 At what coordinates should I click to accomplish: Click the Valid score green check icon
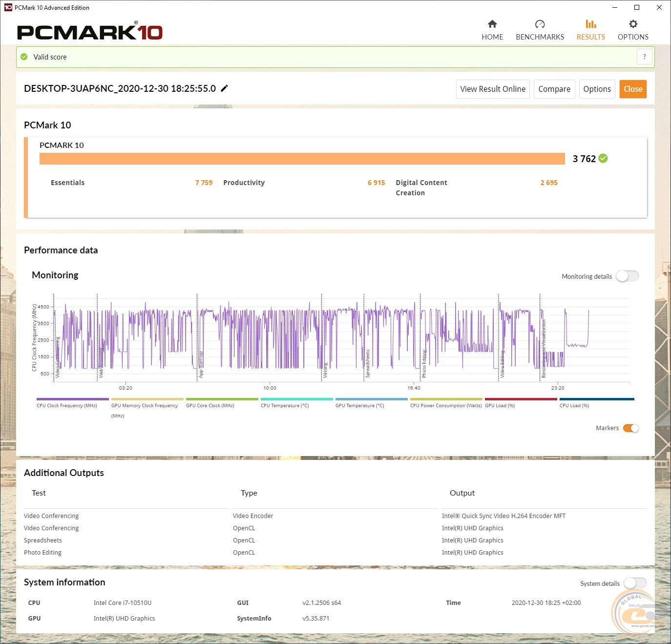pos(24,57)
